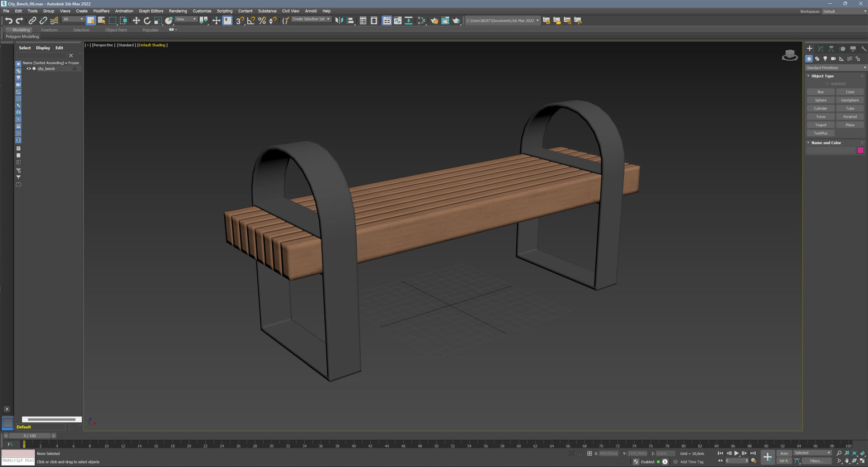
Task: Open the Rendering menu
Action: 178,11
